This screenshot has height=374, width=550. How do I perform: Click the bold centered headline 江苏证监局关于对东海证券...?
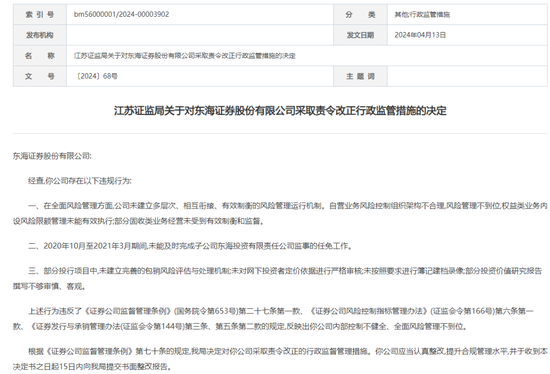pyautogui.click(x=280, y=111)
